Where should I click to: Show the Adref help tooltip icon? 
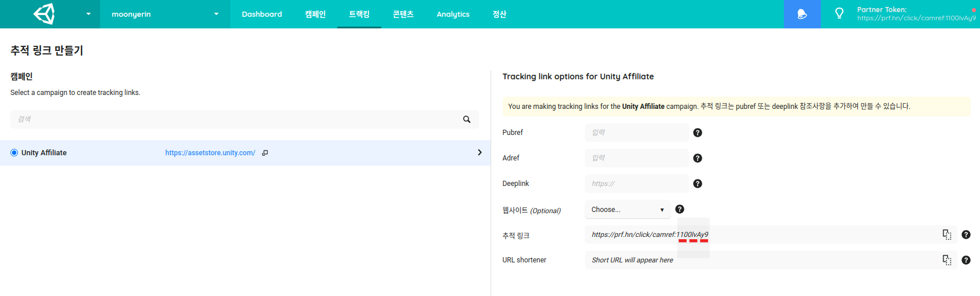(698, 158)
